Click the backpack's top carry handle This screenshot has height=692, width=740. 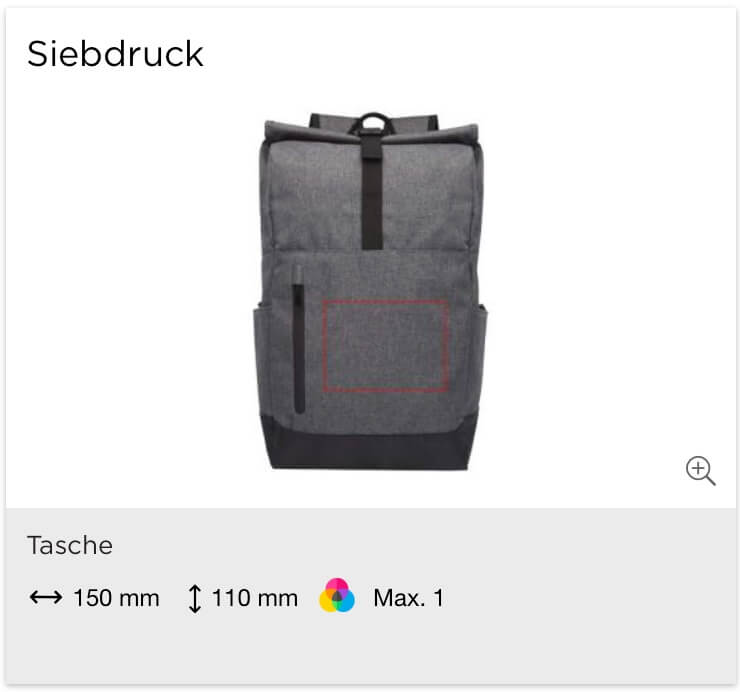click(x=372, y=121)
